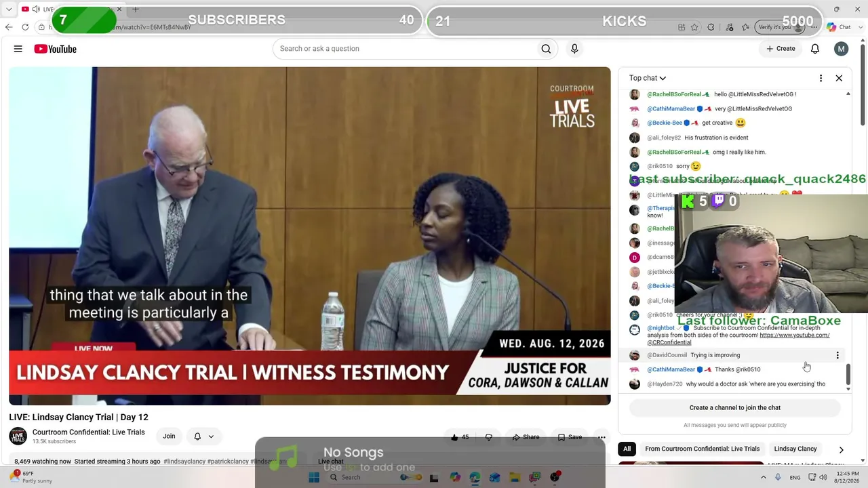Save the video to a playlist

tap(570, 437)
